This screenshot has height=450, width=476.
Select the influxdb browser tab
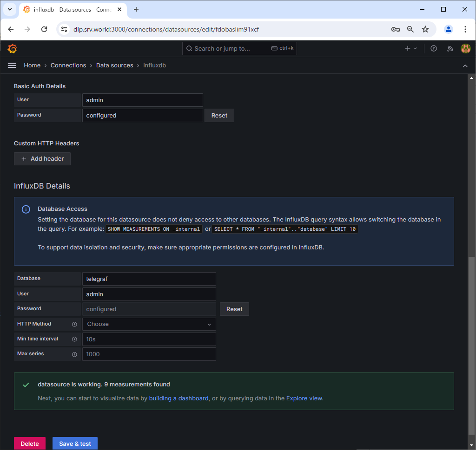tap(73, 10)
